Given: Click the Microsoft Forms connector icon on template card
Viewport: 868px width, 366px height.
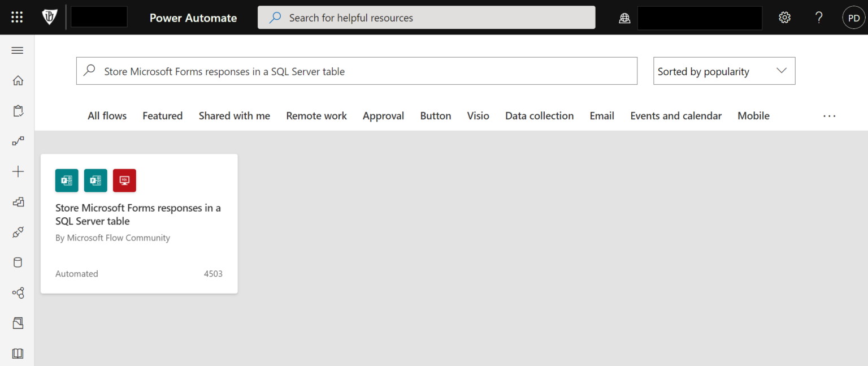Looking at the screenshot, I should pos(67,180).
